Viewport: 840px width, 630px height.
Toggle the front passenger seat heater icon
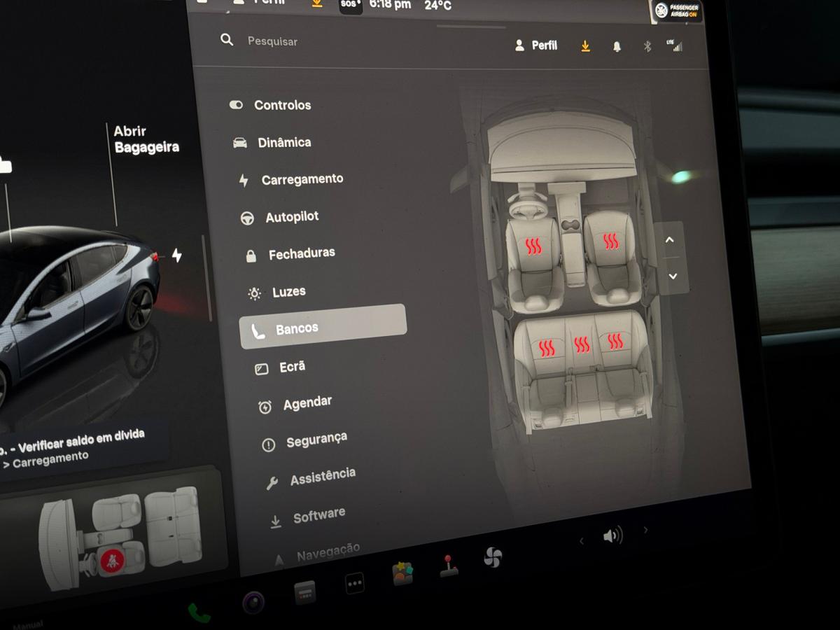(x=611, y=241)
